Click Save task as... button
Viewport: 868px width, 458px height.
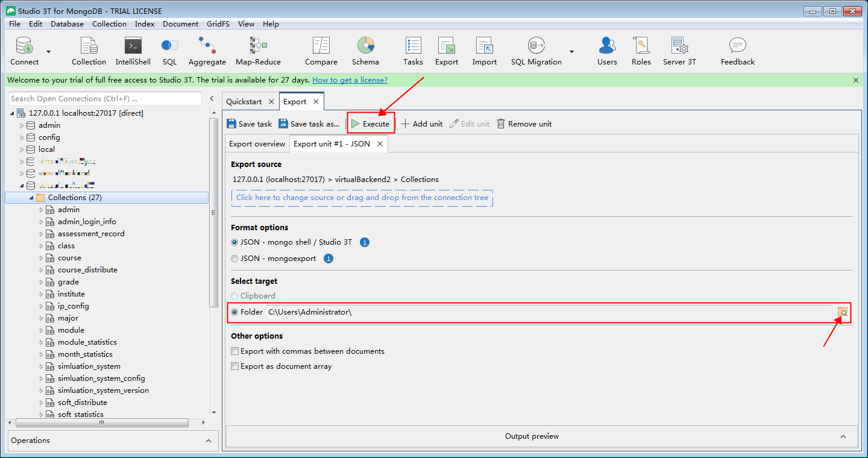pos(309,124)
